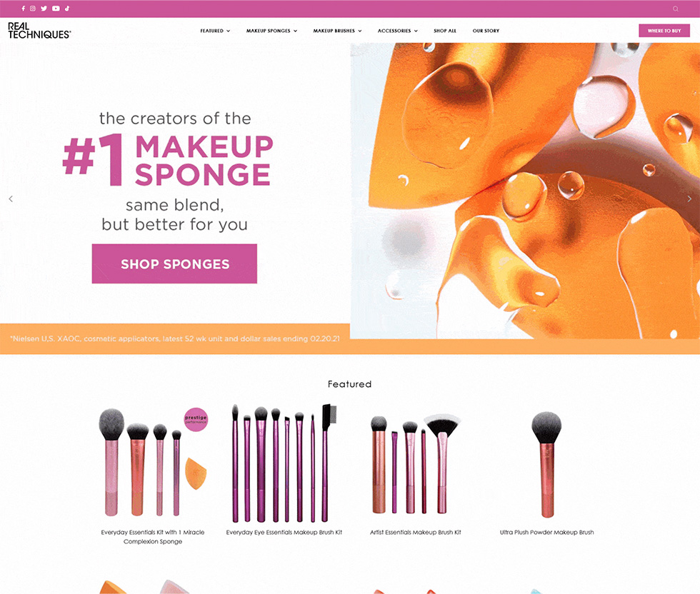Click the Real Techniques logo
The image size is (700, 594).
[x=39, y=31]
